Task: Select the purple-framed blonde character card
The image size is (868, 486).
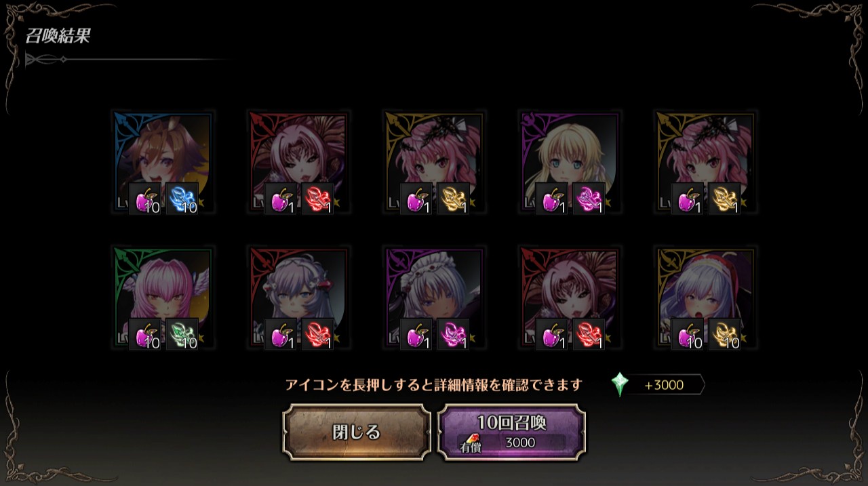Action: coord(570,163)
